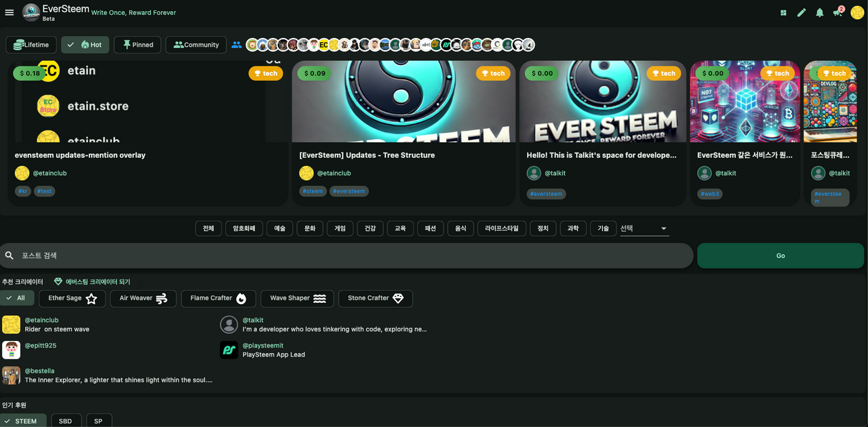Viewport: 868px width, 427px height.
Task: Open announcements megaphone with badge
Action: 838,12
